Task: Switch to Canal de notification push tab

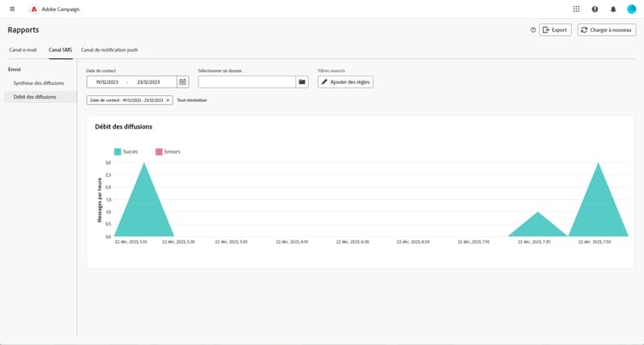Action: (x=109, y=50)
